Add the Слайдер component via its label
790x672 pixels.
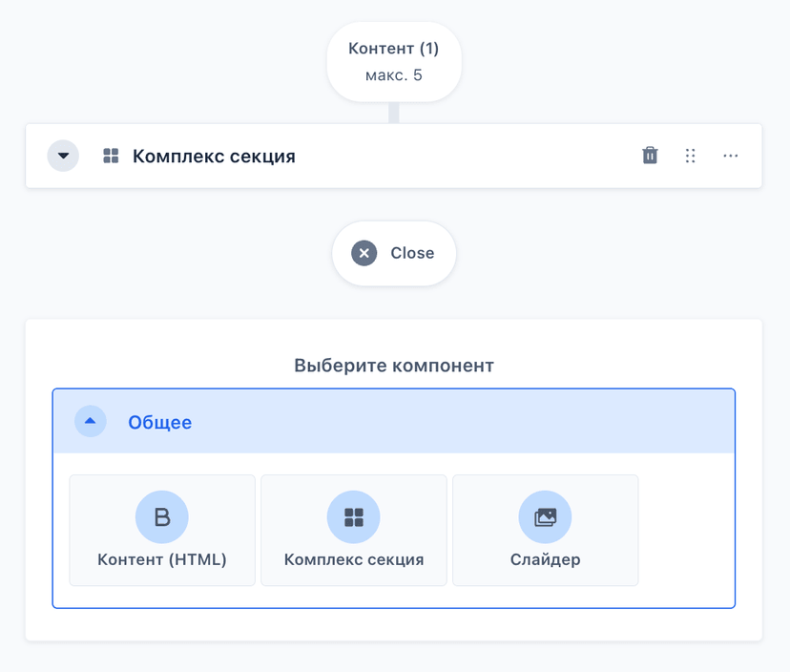[545, 559]
